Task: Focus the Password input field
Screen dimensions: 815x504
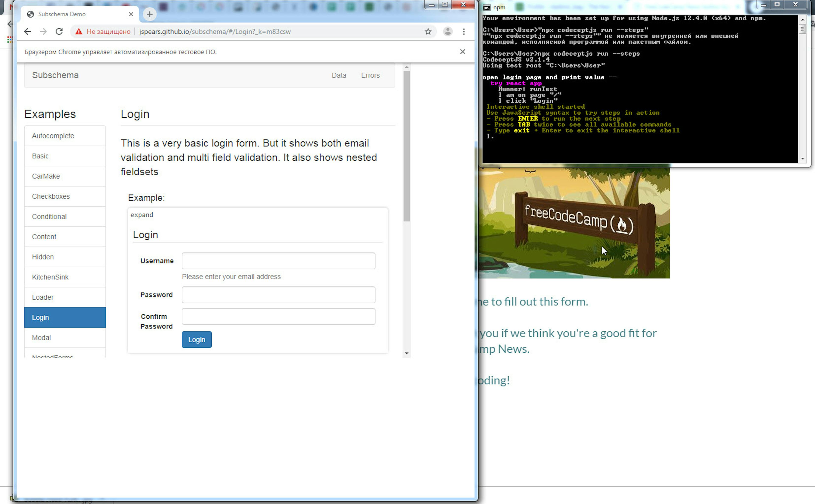Action: [278, 295]
